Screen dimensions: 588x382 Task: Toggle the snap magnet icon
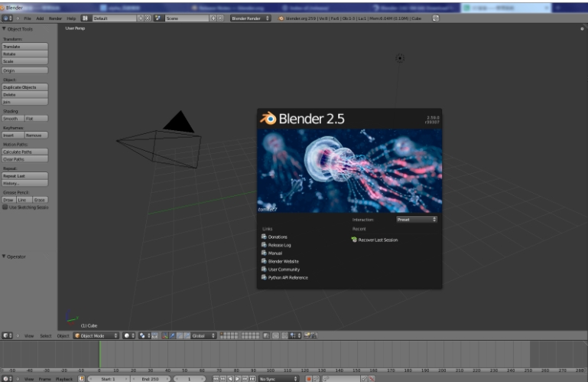[284, 335]
